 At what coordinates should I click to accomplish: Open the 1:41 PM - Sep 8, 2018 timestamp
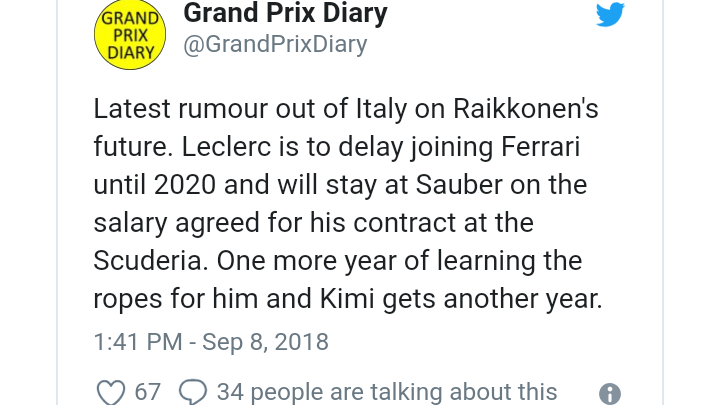pyautogui.click(x=211, y=342)
